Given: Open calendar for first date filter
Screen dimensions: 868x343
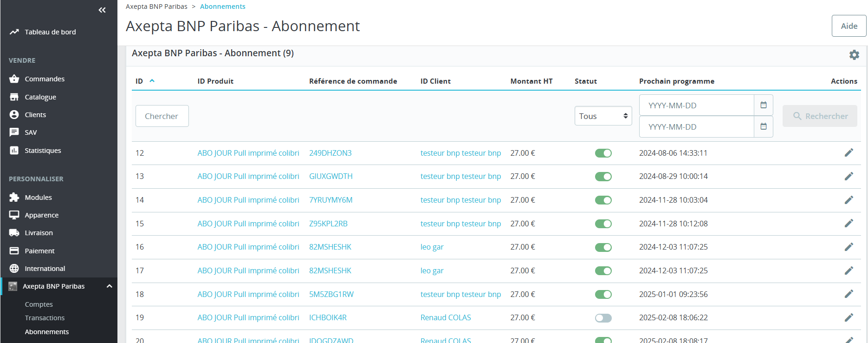Looking at the screenshot, I should pyautogui.click(x=764, y=105).
